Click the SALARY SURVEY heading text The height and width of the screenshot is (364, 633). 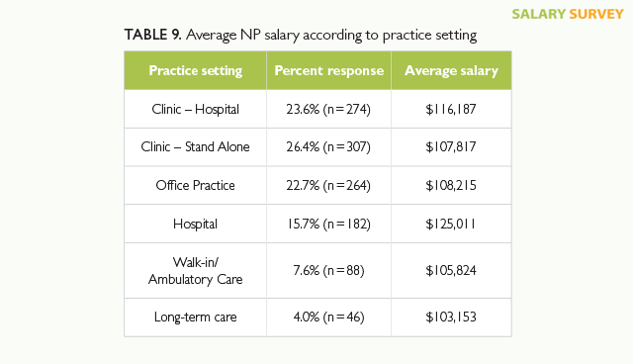[568, 14]
